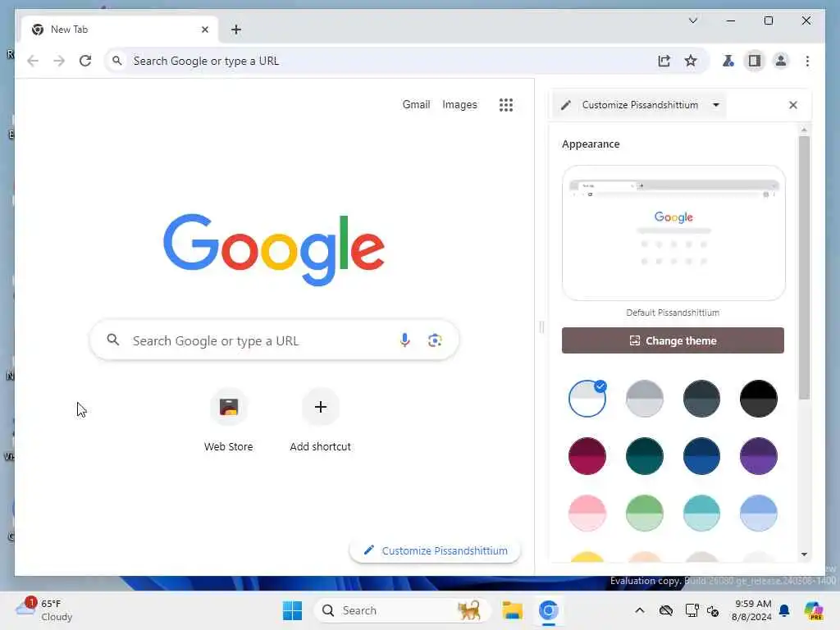Search by image with the lens icon
Viewport: 840px width, 630px height.
click(x=435, y=340)
